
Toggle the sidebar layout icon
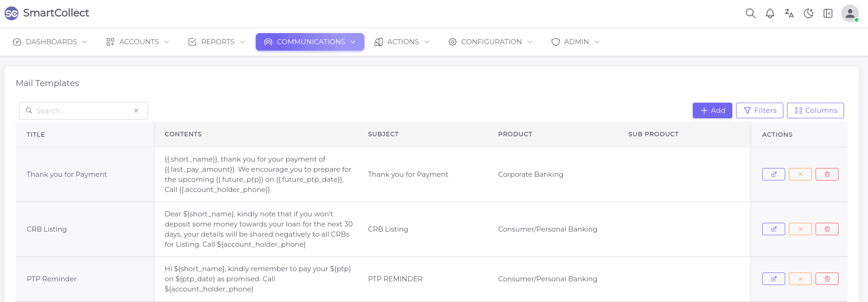tap(828, 13)
